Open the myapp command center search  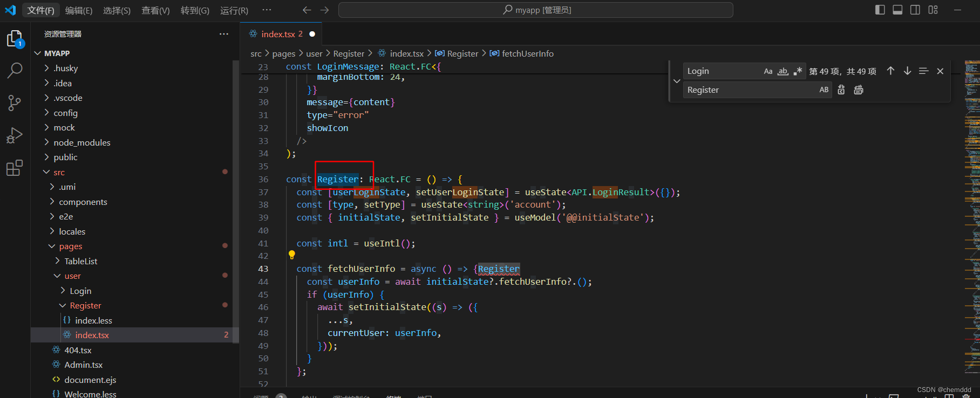tap(536, 10)
